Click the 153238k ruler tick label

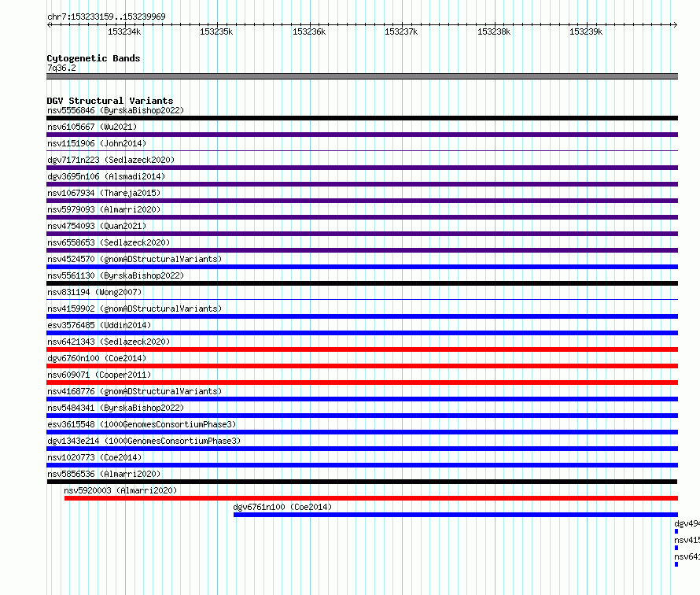coord(494,31)
